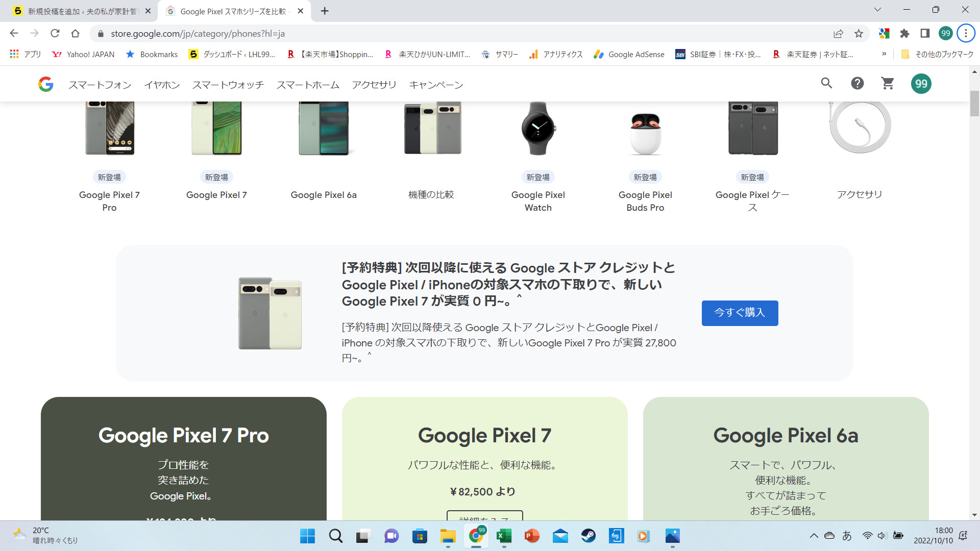Bookmark this page with the star icon

tap(859, 33)
